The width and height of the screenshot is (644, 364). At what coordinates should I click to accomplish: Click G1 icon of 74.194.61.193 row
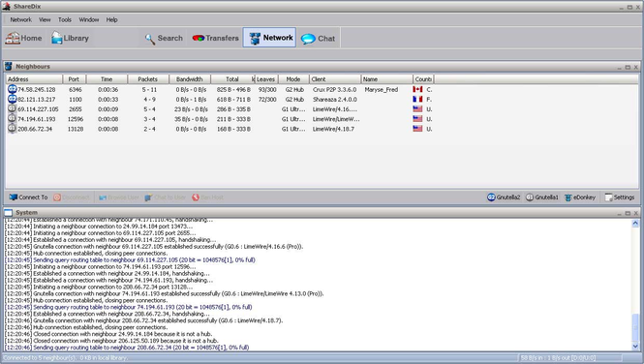(12, 119)
